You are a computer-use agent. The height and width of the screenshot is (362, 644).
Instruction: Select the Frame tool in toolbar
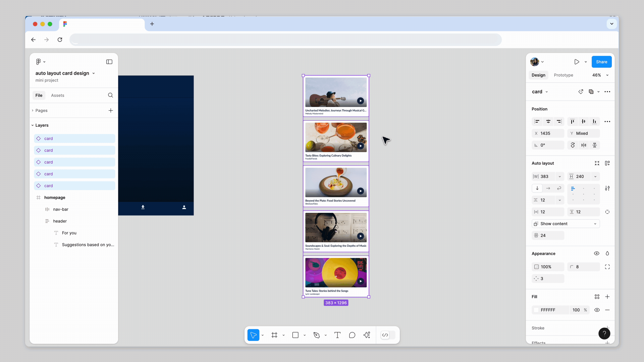pos(274,335)
